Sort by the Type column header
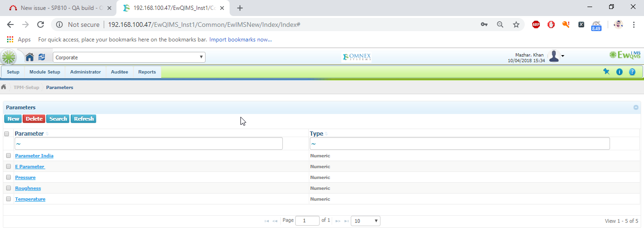The image size is (644, 228). (x=316, y=134)
